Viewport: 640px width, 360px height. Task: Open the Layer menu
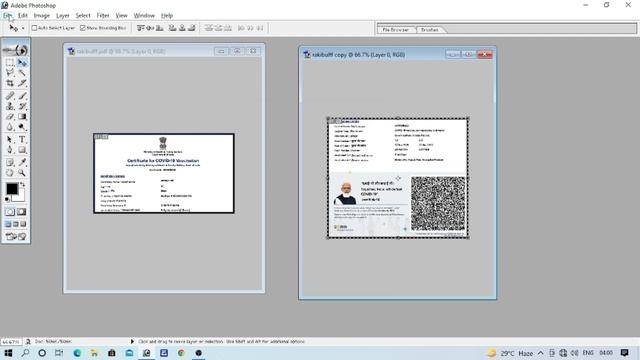pos(62,16)
